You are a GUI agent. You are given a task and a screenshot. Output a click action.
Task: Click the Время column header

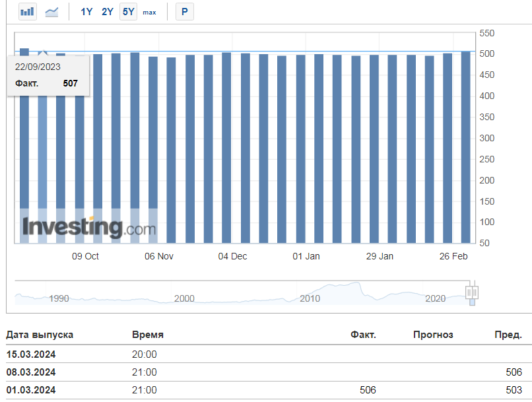148,335
